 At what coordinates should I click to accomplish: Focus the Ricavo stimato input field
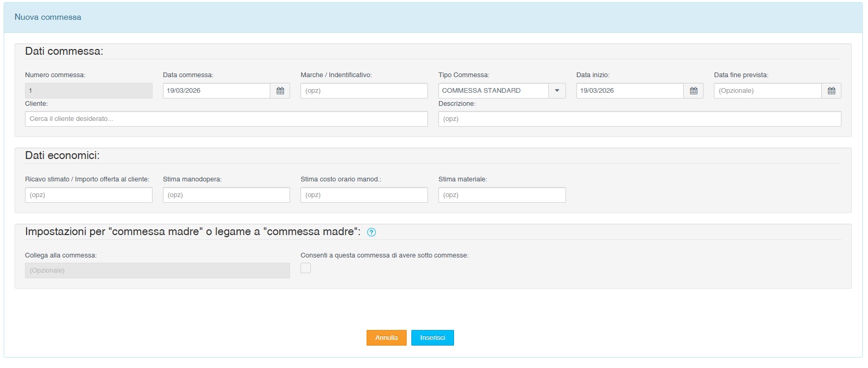[89, 195]
